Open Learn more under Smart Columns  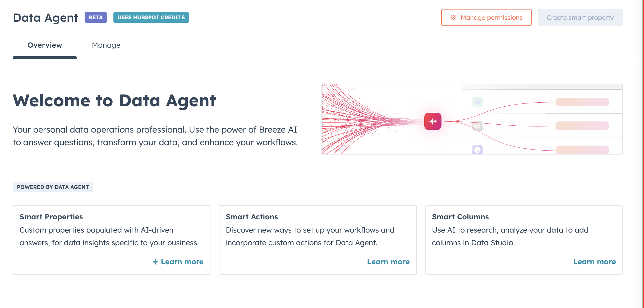point(595,262)
